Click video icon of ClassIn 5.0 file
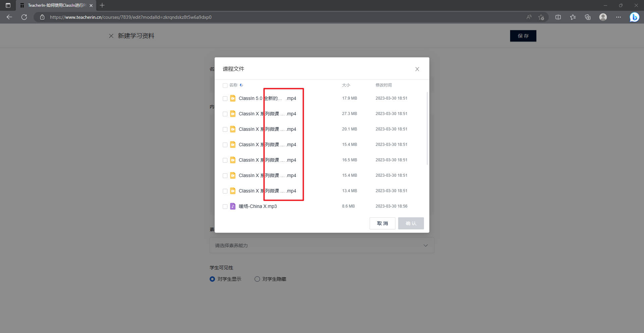Image resolution: width=644 pixels, height=333 pixels. tap(233, 98)
